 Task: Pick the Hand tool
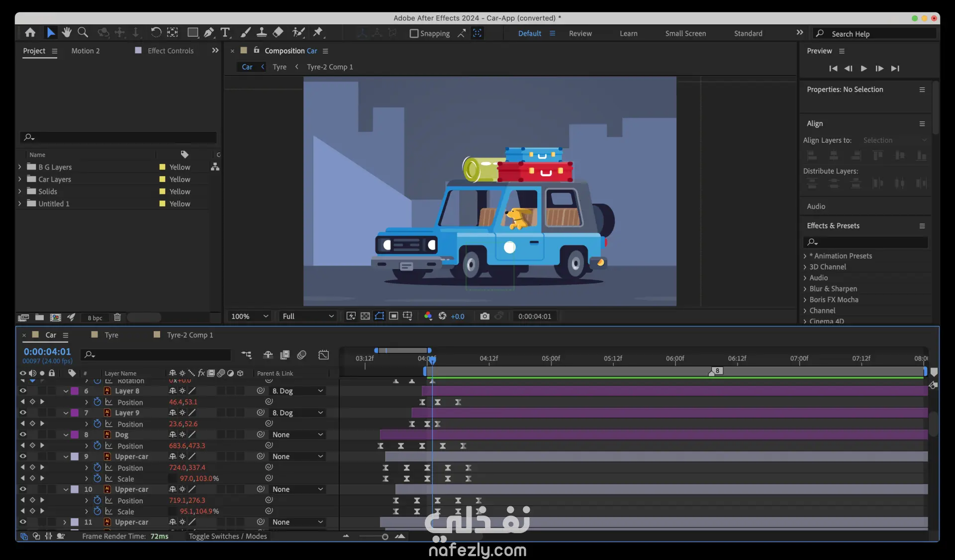click(67, 33)
